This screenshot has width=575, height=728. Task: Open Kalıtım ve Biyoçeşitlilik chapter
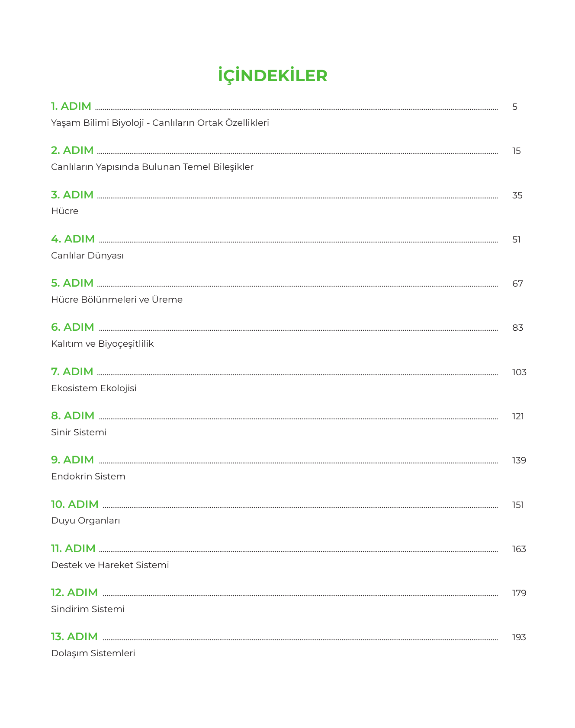(x=102, y=344)
